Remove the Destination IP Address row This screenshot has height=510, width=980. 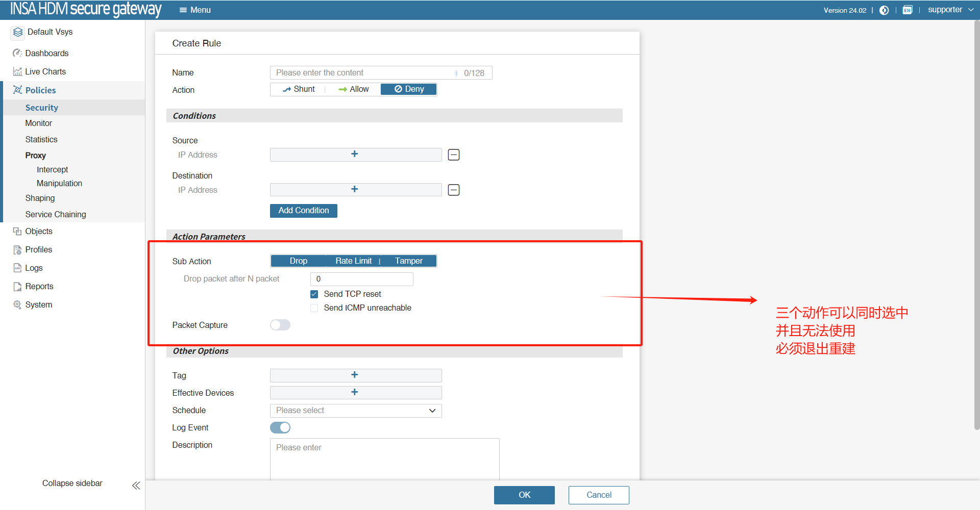(453, 190)
